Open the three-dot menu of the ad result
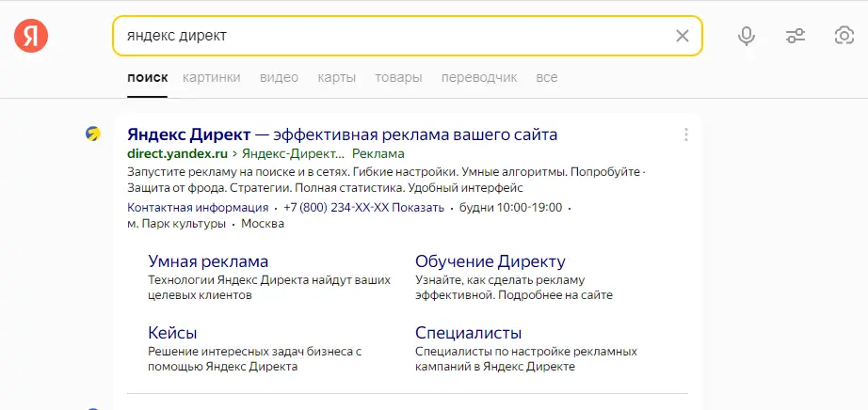This screenshot has height=410, width=868. click(686, 135)
